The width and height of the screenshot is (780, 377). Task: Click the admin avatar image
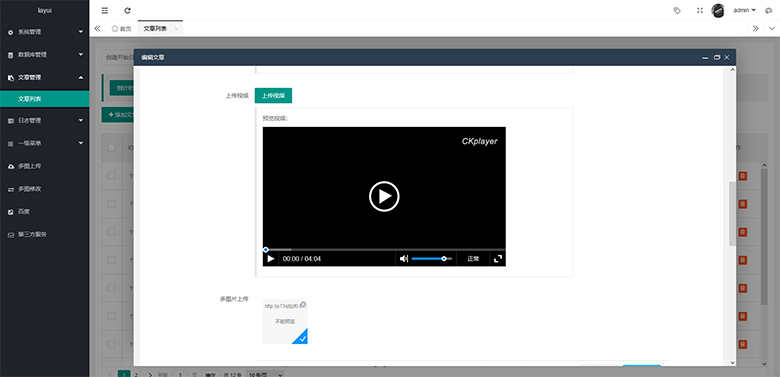point(718,10)
